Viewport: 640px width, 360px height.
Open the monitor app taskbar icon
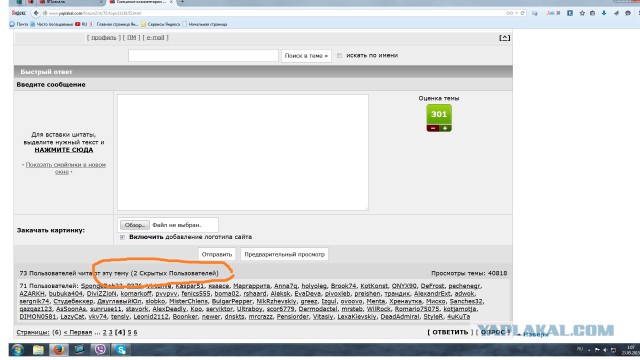(x=80, y=350)
